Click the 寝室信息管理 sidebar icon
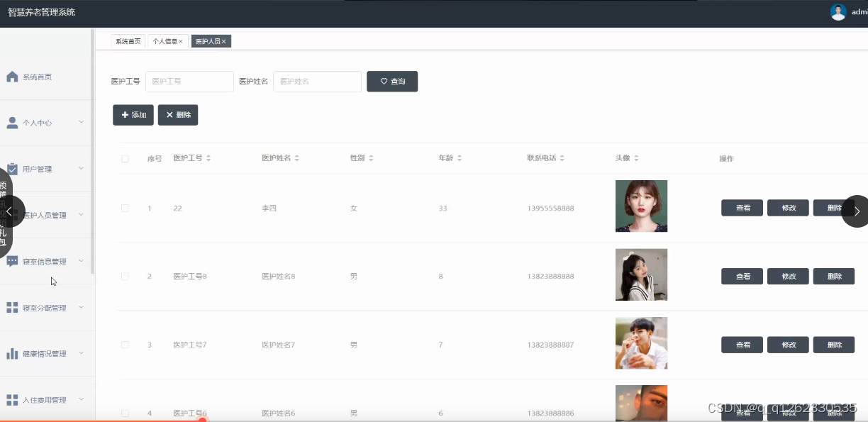 coord(12,261)
